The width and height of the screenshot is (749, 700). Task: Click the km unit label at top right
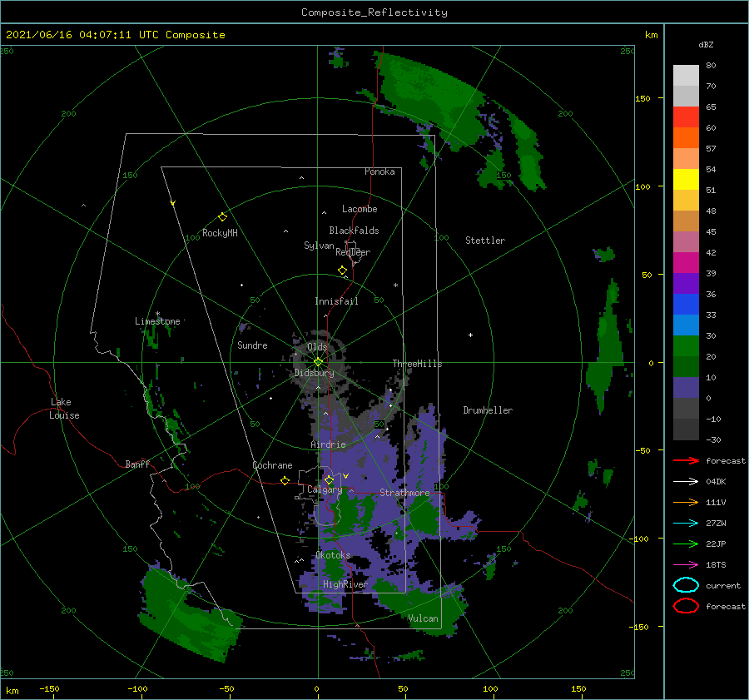pyautogui.click(x=651, y=35)
